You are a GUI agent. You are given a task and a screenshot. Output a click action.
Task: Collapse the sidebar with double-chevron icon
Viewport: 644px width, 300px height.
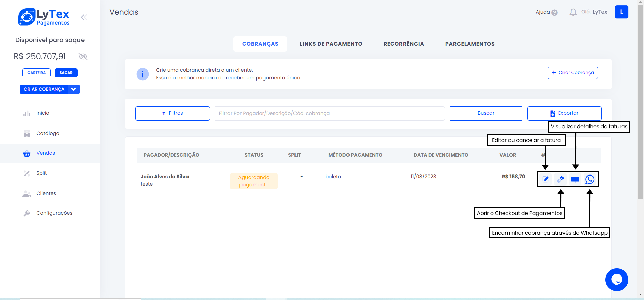point(84,17)
